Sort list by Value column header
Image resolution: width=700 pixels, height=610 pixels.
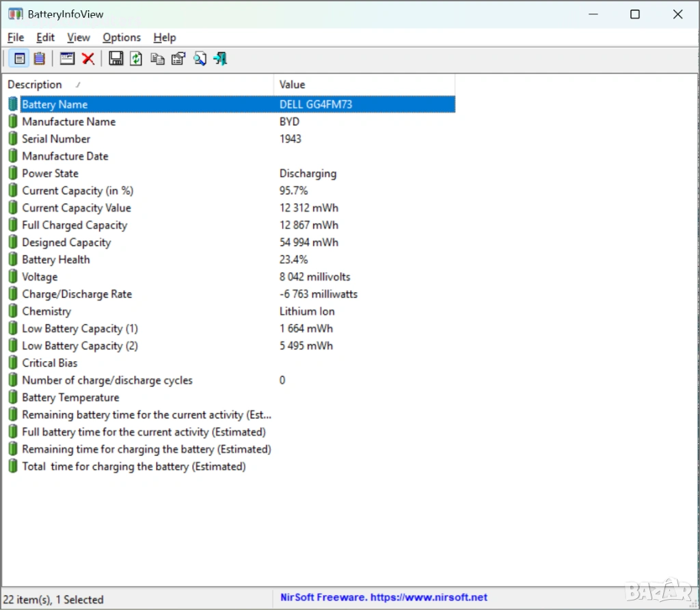[x=362, y=85]
